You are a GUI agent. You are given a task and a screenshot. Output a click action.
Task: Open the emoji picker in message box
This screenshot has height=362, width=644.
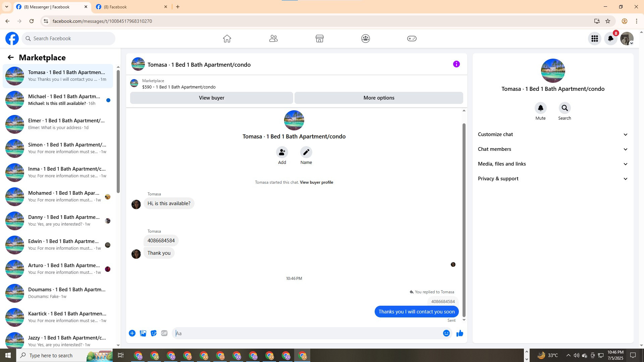(x=446, y=333)
